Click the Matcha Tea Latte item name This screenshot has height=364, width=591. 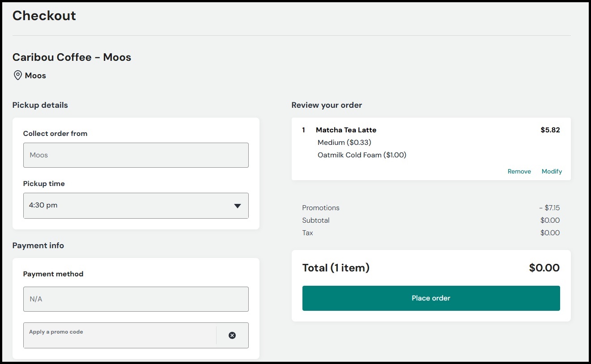click(x=346, y=130)
